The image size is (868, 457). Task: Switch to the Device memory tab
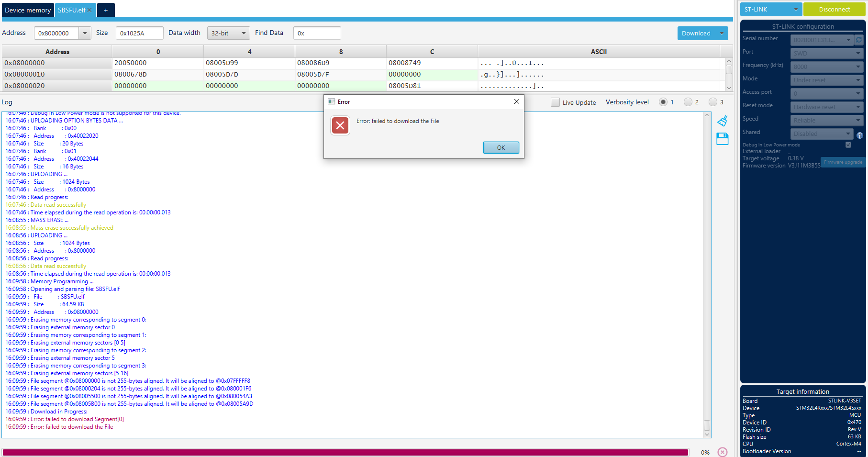(x=27, y=10)
